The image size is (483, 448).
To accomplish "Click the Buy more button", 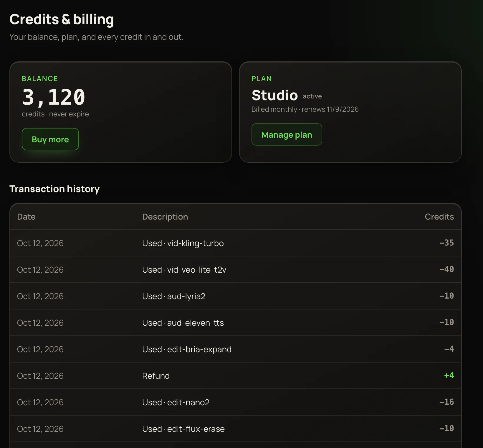I will (50, 139).
